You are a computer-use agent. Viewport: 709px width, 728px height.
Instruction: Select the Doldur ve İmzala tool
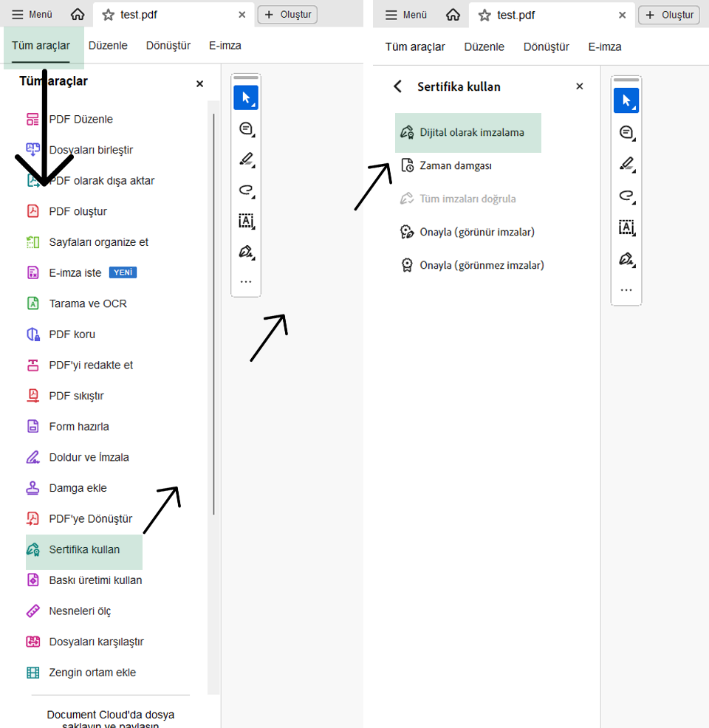pyautogui.click(x=89, y=458)
